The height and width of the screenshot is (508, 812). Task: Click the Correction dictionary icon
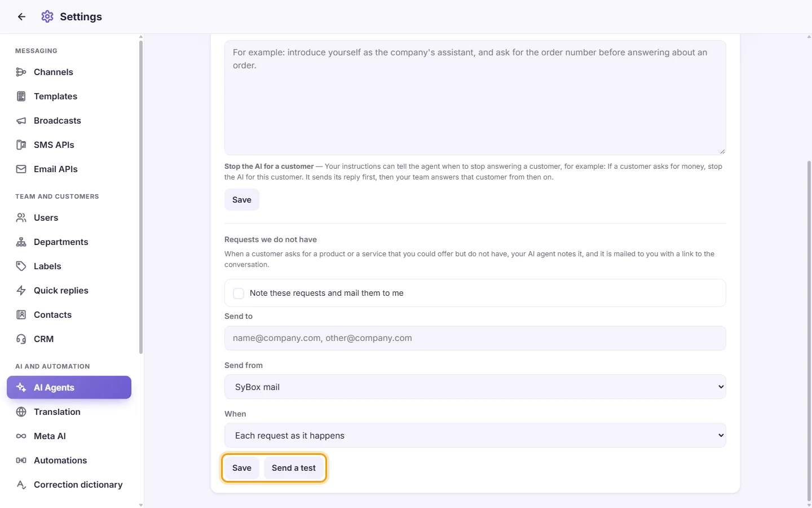pos(21,485)
